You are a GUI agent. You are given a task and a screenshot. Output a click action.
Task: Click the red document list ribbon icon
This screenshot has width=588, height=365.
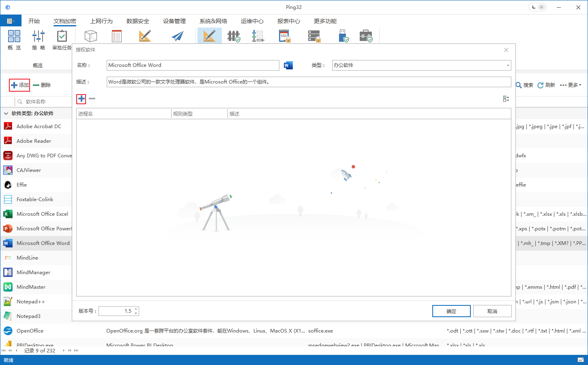[x=117, y=36]
